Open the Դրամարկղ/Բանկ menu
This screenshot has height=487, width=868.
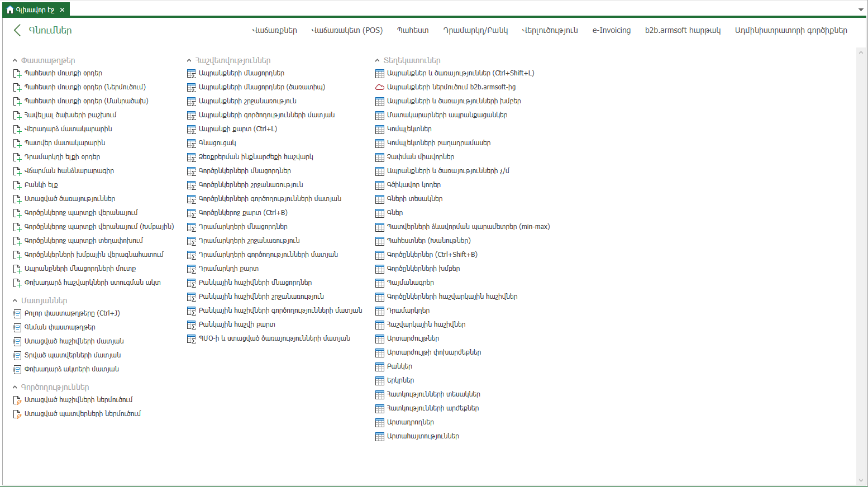pos(475,30)
